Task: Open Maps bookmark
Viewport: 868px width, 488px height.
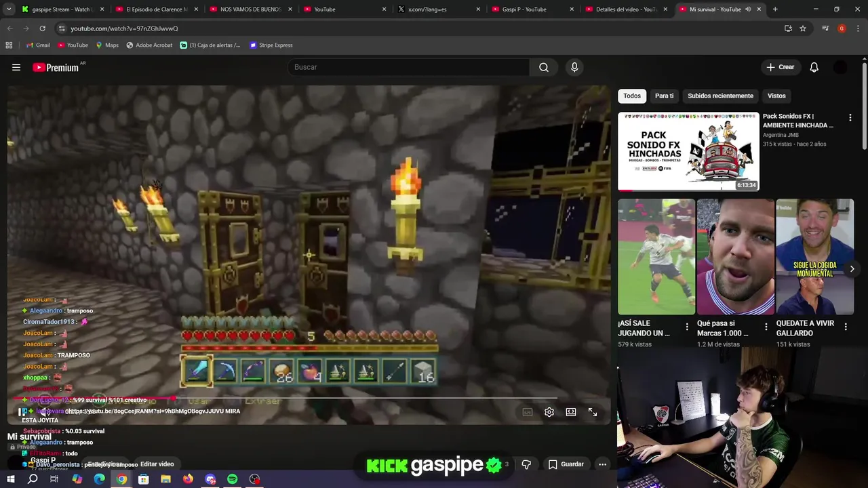Action: tap(107, 45)
